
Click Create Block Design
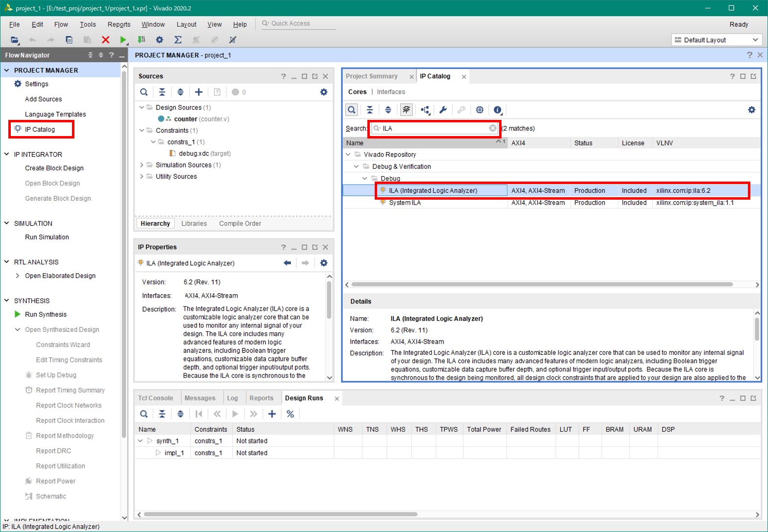click(x=54, y=168)
